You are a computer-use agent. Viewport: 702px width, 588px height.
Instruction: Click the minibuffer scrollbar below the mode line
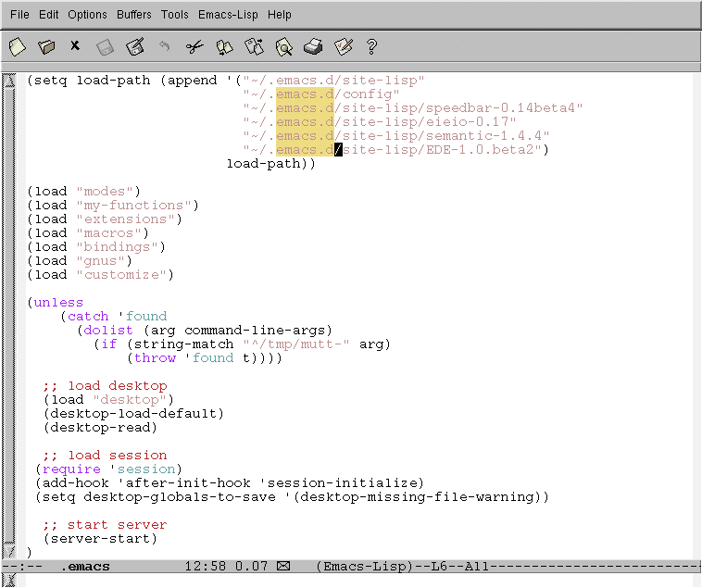[x=9, y=581]
